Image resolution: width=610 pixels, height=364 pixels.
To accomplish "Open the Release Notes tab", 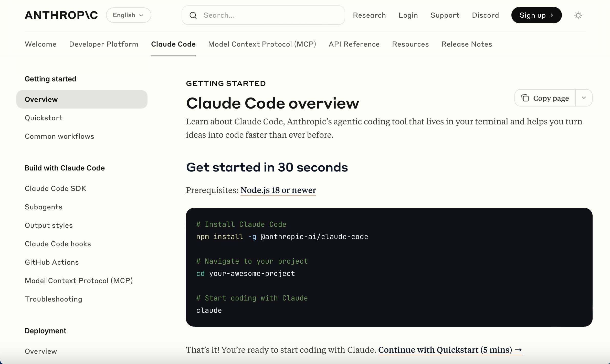I will point(467,44).
